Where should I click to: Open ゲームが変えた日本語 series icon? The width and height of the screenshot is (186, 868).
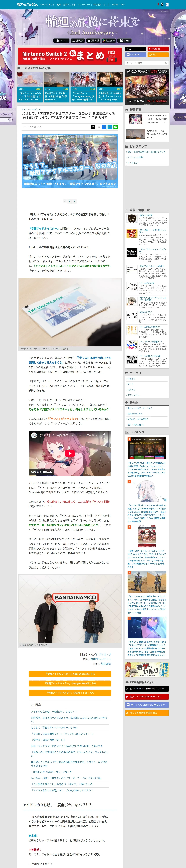pos(132,359)
